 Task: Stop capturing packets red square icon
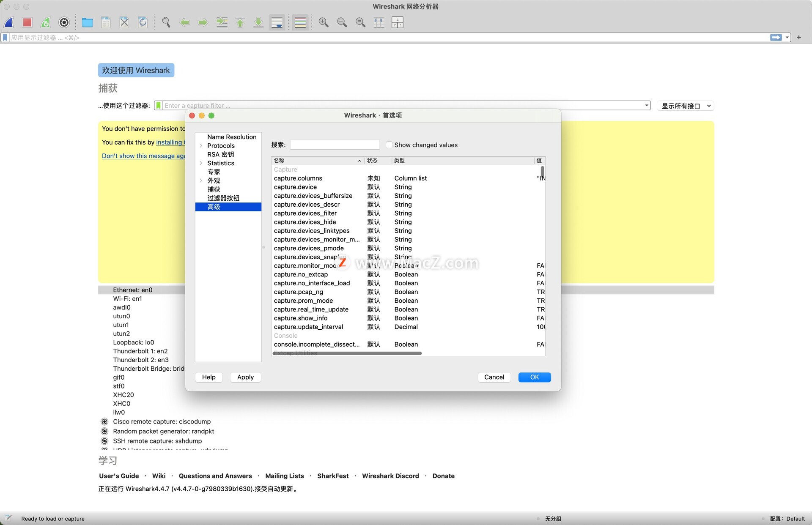[27, 22]
